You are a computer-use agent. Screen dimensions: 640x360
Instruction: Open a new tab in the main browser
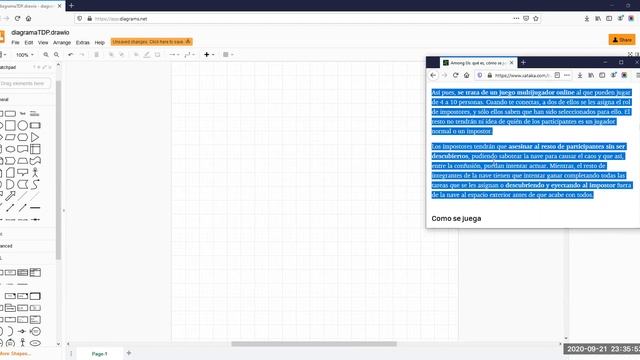point(71,6)
